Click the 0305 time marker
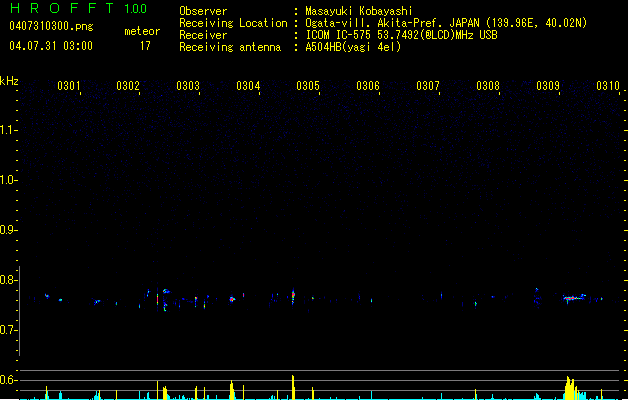629x400 pixels. (308, 86)
